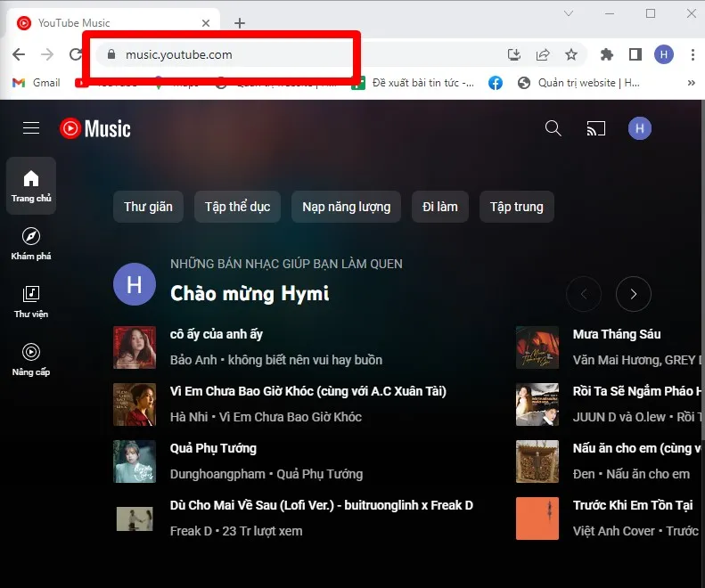Select the Nạp năng lượng mood chip

(x=346, y=207)
